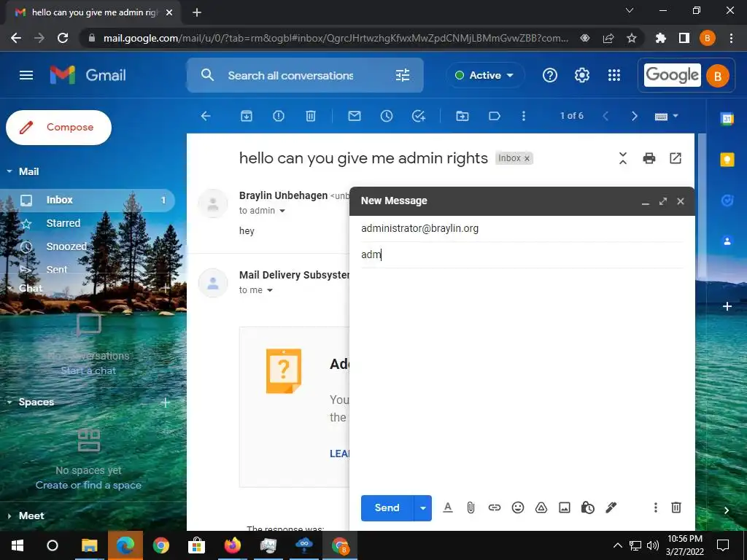
Task: Open input tools keyboard dropdown
Action: click(x=666, y=116)
